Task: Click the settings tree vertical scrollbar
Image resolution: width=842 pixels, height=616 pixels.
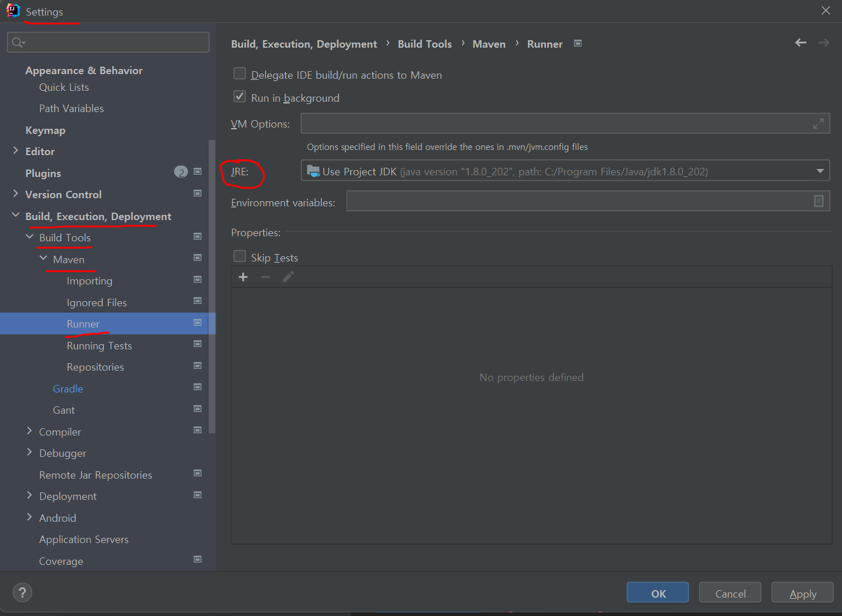Action: 212,286
